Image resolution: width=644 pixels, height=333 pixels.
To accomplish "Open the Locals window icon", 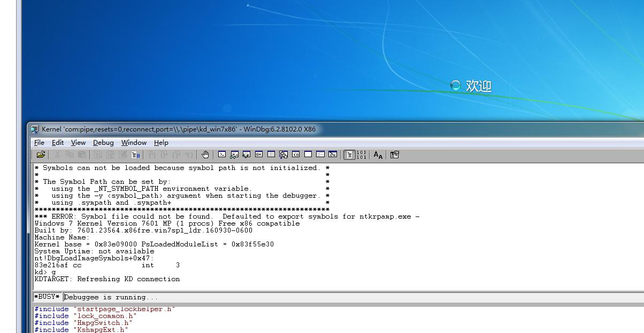I will coord(247,155).
